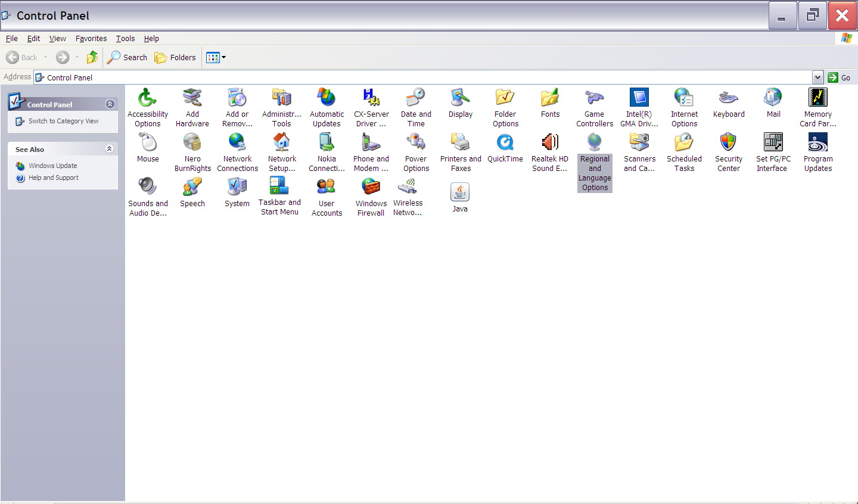Open Regional and Language Options
This screenshot has width=858, height=504.
(x=595, y=143)
